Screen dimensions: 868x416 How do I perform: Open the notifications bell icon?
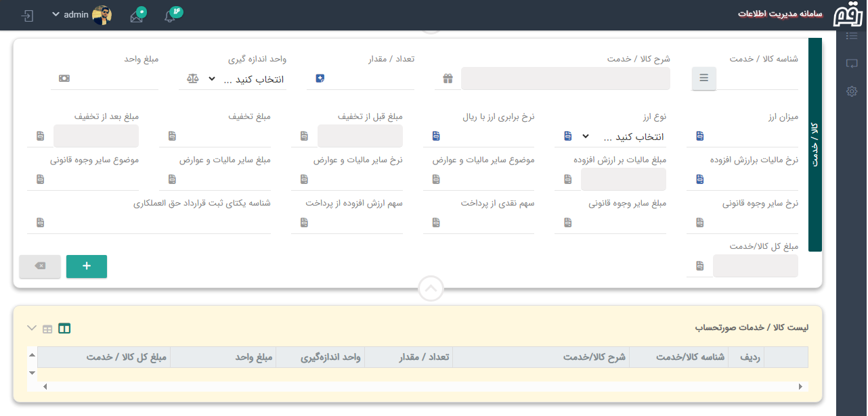tap(170, 15)
